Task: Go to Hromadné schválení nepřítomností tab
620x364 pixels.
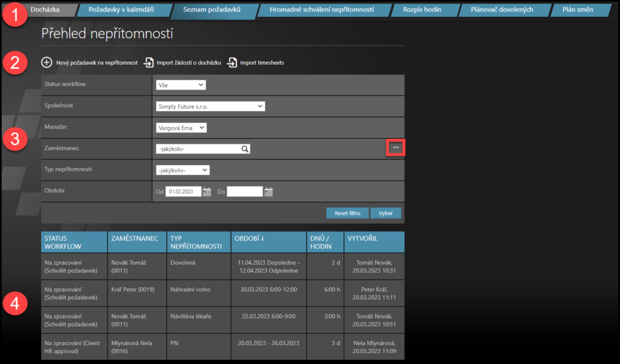Action: coord(321,10)
